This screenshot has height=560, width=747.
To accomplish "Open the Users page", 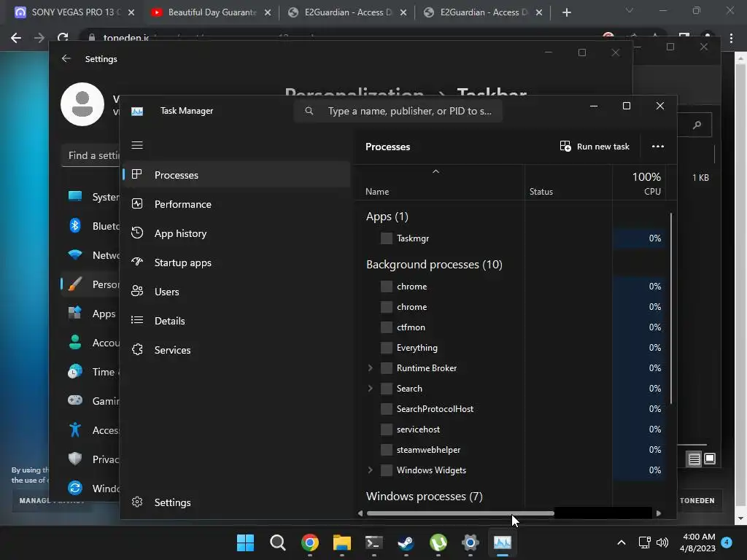I will (x=236, y=292).
